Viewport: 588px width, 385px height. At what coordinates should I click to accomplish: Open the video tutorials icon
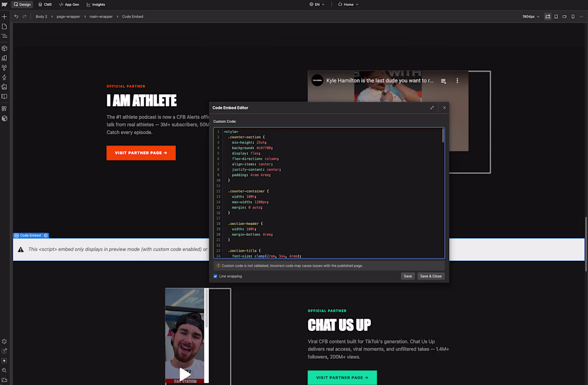[4, 380]
